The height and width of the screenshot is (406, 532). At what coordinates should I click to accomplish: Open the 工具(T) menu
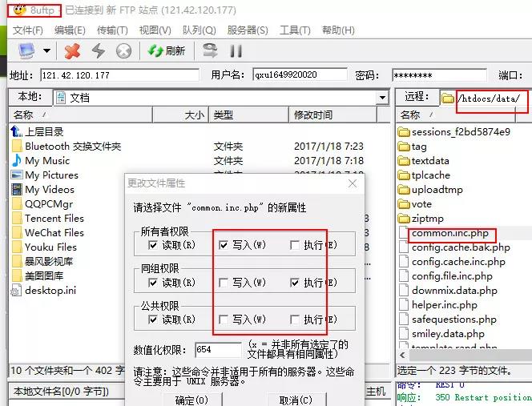[x=295, y=30]
